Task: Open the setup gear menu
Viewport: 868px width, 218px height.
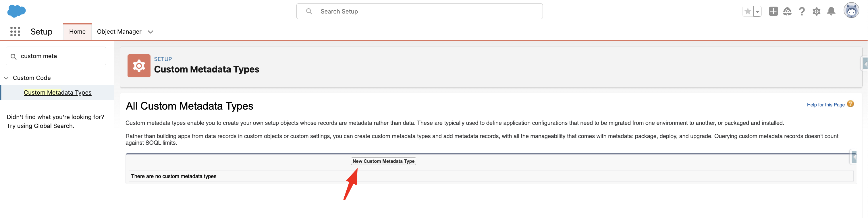Action: 817,12
